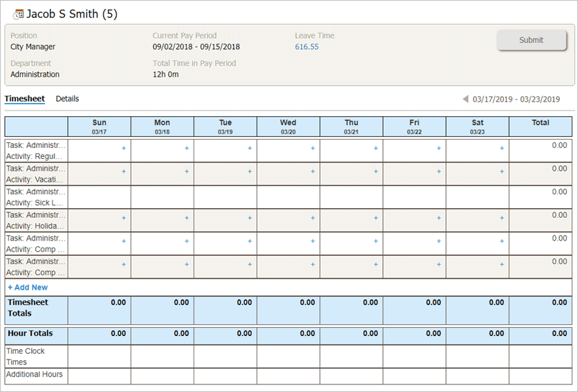
Task: Add Holiday activity entry on Tuesday
Action: point(250,218)
